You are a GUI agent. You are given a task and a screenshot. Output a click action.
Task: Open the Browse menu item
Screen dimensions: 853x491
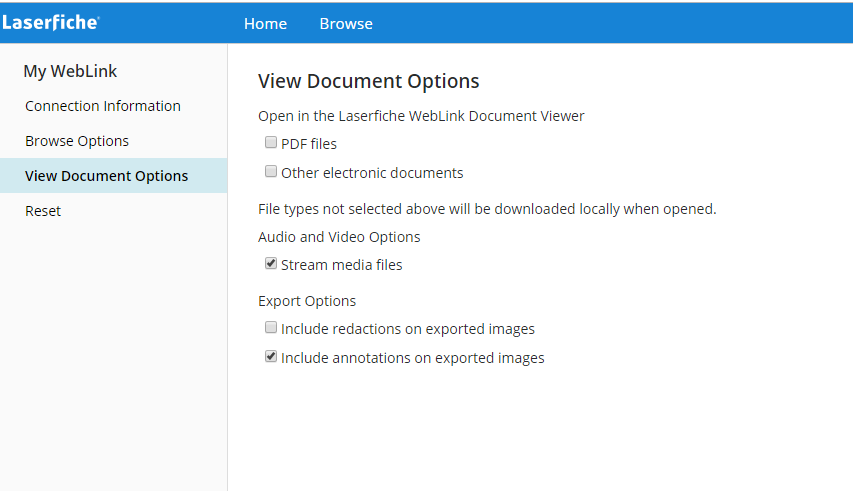tap(346, 23)
